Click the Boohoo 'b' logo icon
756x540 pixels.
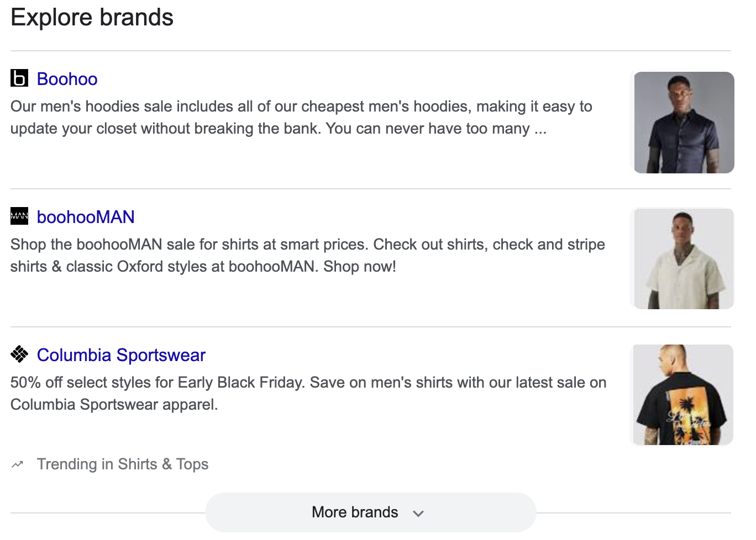tap(19, 78)
